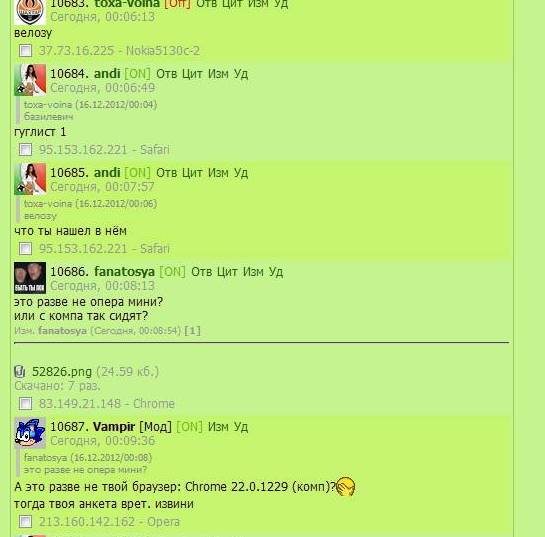Image resolution: width=545 pixels, height=537 pixels.
Task: Click Уд on post 10687 to delete
Action: (x=241, y=427)
